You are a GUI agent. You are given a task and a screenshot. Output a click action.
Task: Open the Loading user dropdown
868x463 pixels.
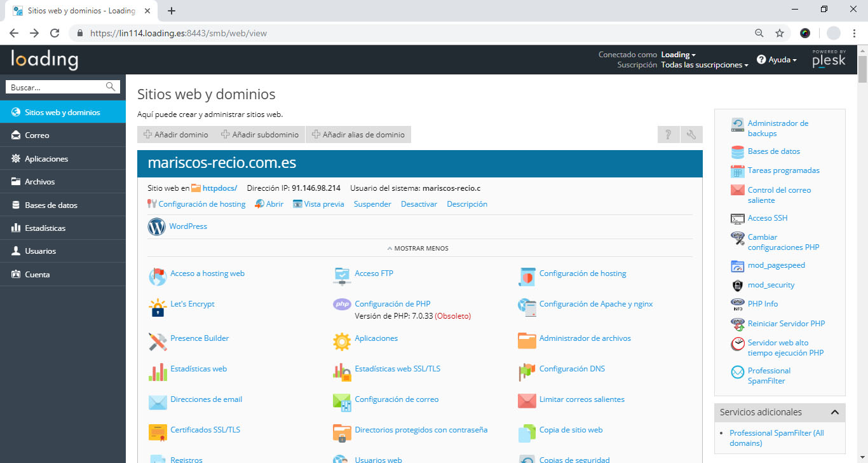(x=678, y=55)
